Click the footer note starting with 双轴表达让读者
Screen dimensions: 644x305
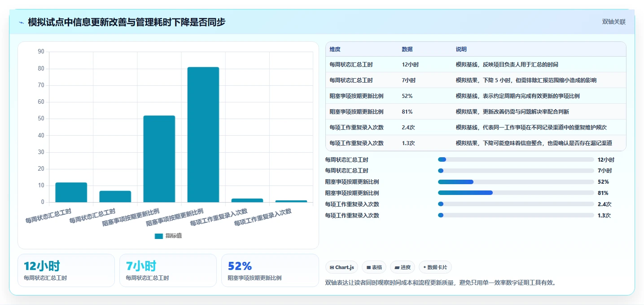coord(440,283)
